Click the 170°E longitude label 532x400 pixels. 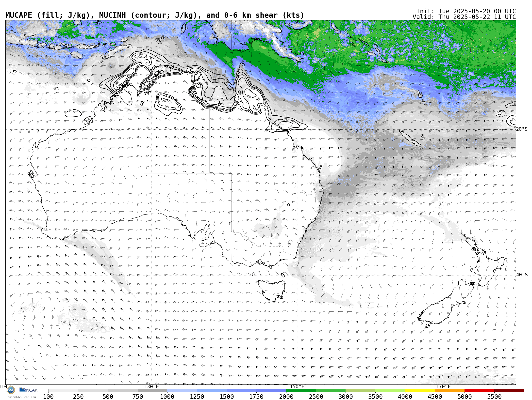click(x=443, y=386)
